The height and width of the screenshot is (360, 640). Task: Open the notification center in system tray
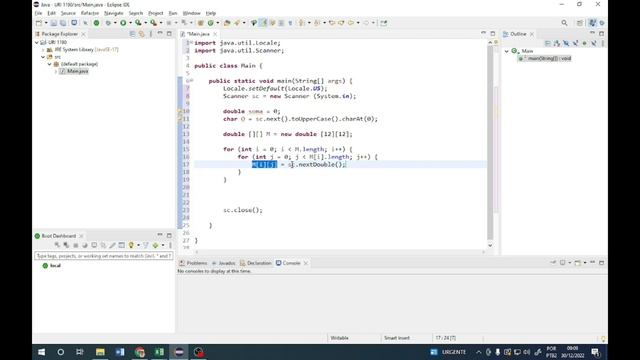click(595, 352)
